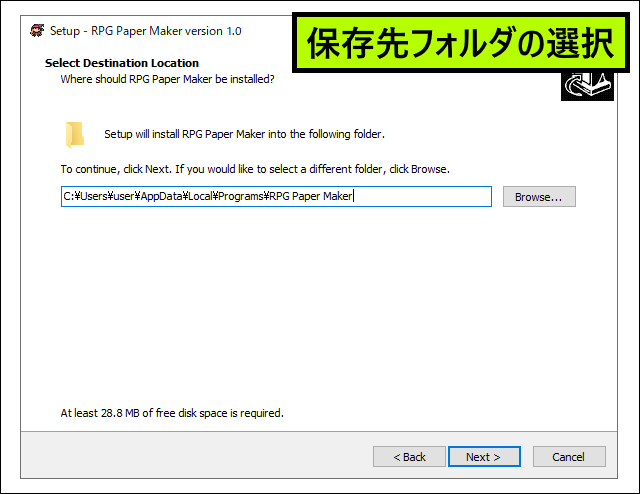Click the "To continue, click Next" instruction line

[x=254, y=169]
